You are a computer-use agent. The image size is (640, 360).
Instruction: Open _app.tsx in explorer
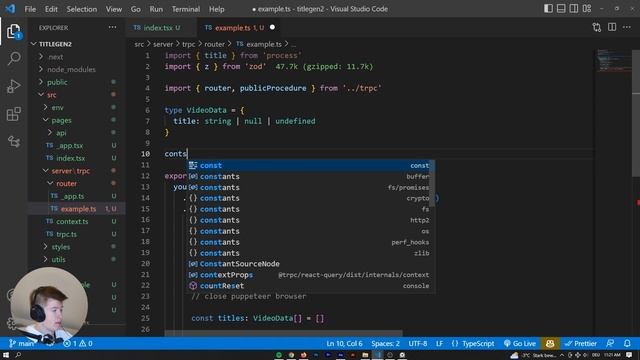point(70,145)
